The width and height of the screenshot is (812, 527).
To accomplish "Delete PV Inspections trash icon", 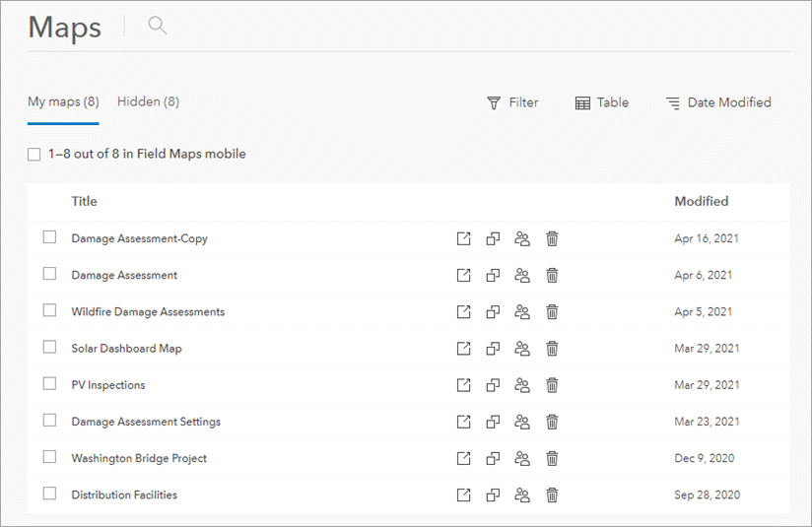I will coord(552,385).
